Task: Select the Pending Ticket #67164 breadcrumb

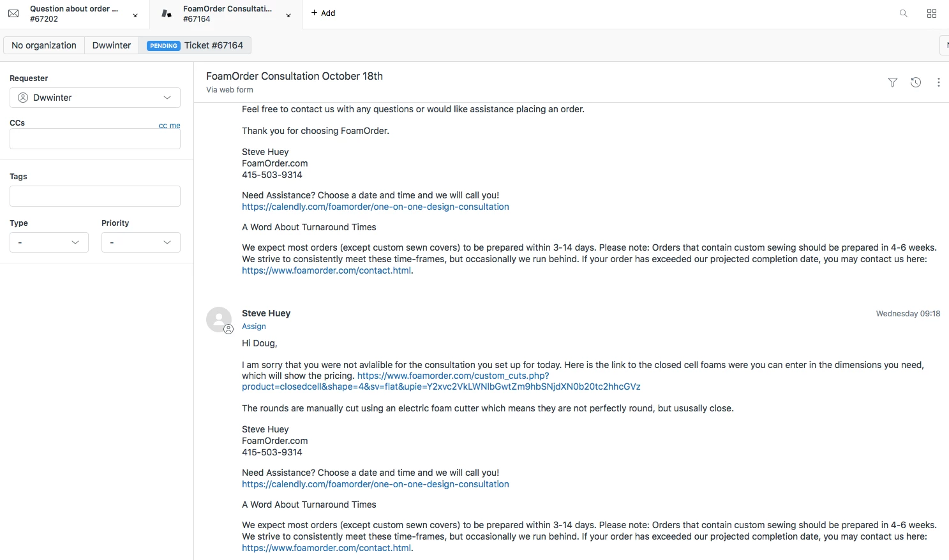Action: [x=195, y=45]
